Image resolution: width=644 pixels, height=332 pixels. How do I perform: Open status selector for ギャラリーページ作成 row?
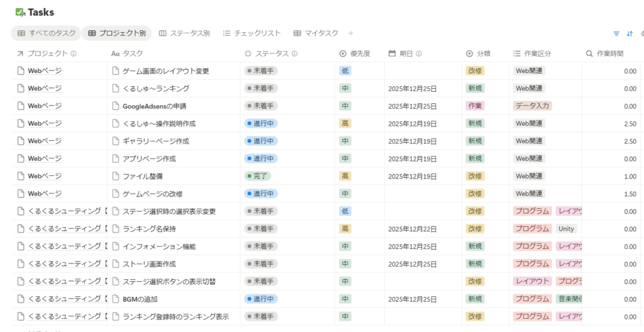pos(261,141)
